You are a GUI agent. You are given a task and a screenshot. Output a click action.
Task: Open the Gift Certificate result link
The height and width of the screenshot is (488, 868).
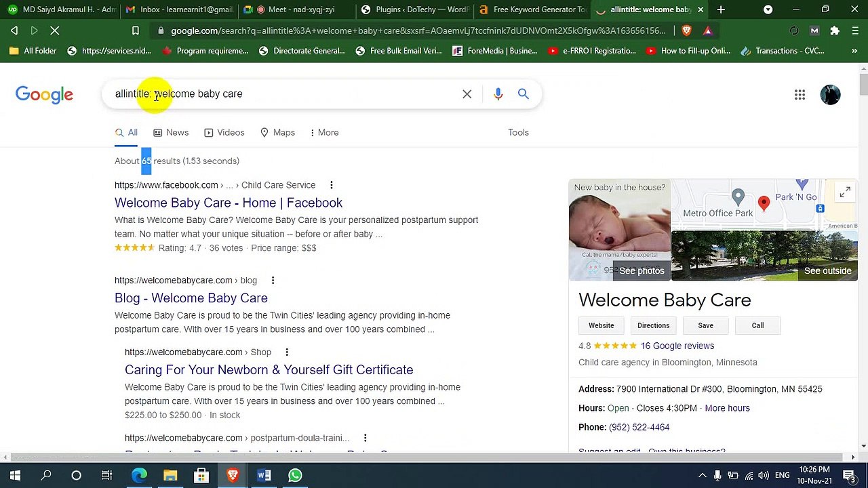click(x=269, y=370)
